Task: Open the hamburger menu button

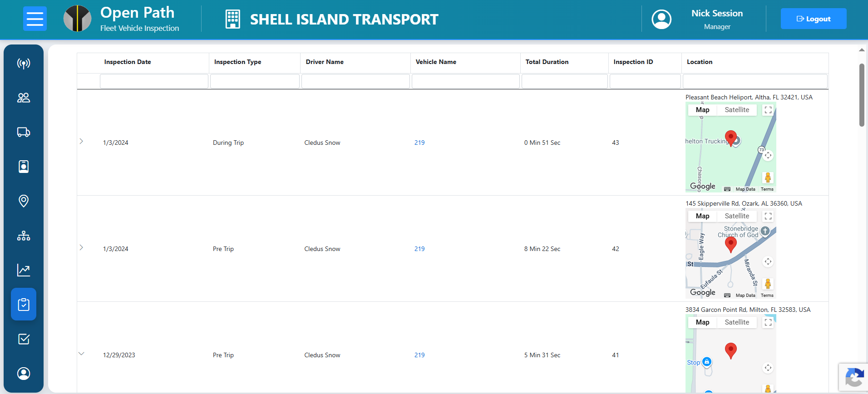Action: [x=35, y=19]
